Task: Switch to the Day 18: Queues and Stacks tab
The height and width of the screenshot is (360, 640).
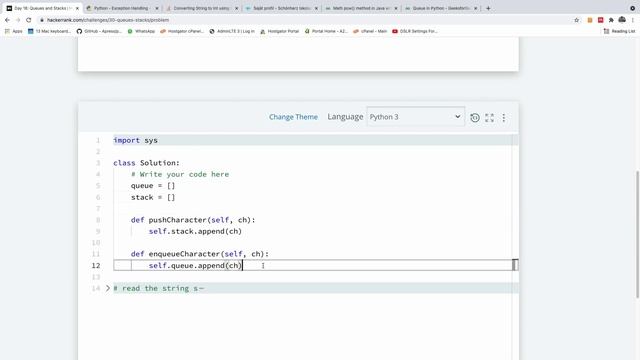Action: tap(41, 8)
